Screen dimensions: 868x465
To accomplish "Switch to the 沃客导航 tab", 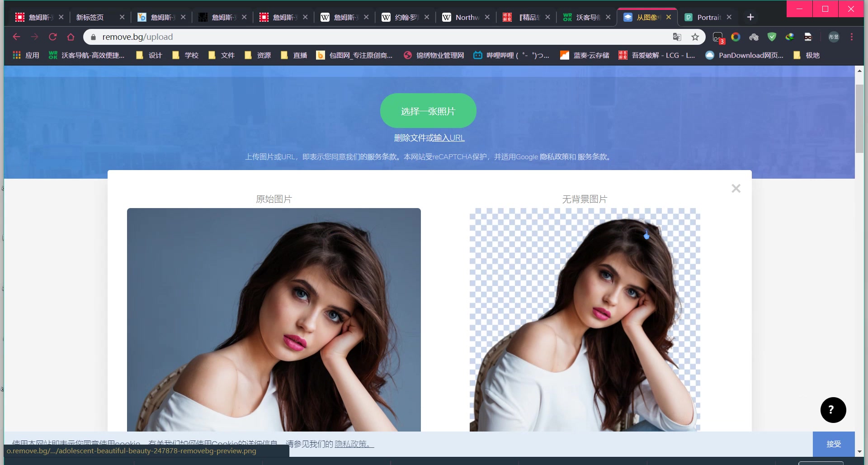I will pos(586,17).
